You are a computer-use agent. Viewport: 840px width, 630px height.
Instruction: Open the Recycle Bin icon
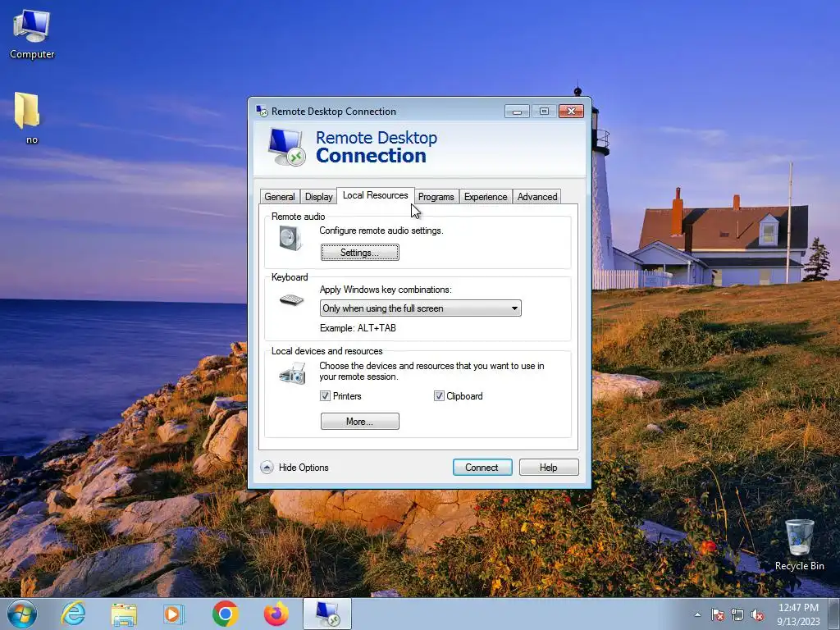pyautogui.click(x=799, y=545)
